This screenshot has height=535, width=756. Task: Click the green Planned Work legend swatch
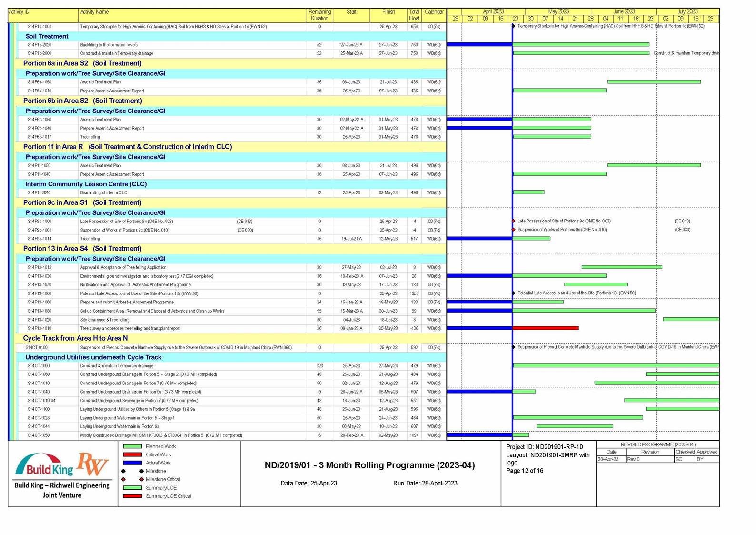[x=132, y=446]
